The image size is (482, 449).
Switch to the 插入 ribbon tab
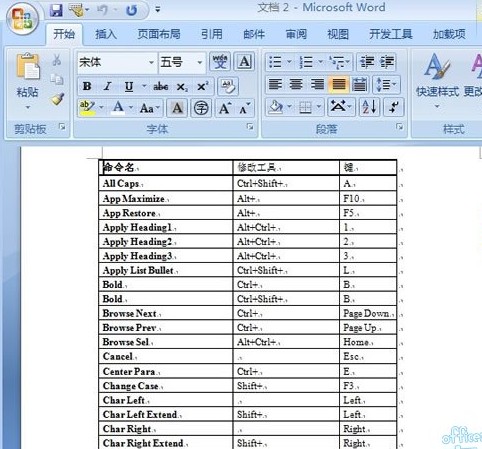106,34
